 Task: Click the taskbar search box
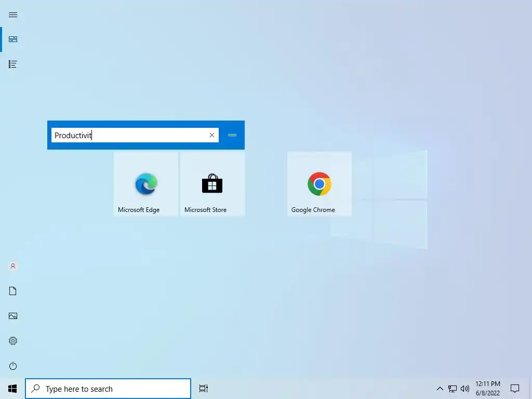108,389
